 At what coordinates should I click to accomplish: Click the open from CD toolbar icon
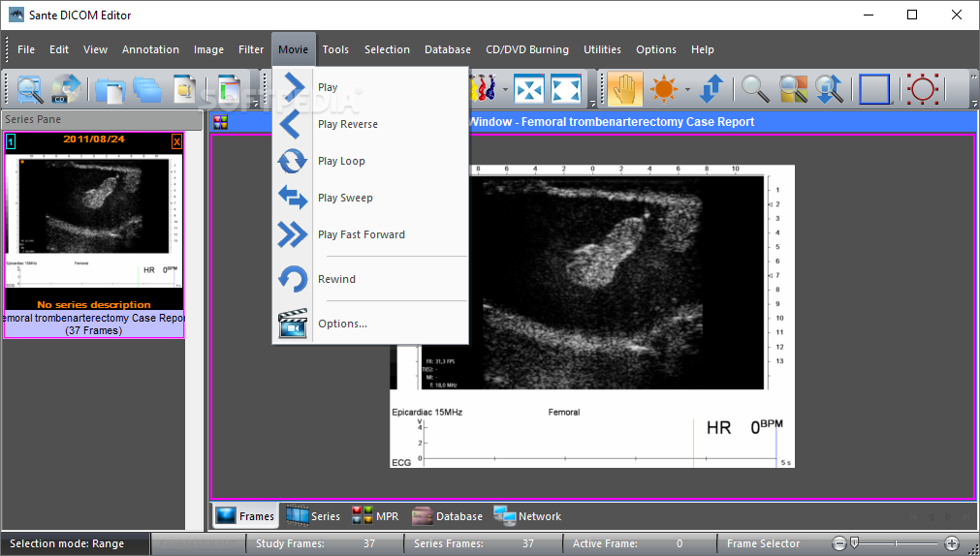[66, 89]
